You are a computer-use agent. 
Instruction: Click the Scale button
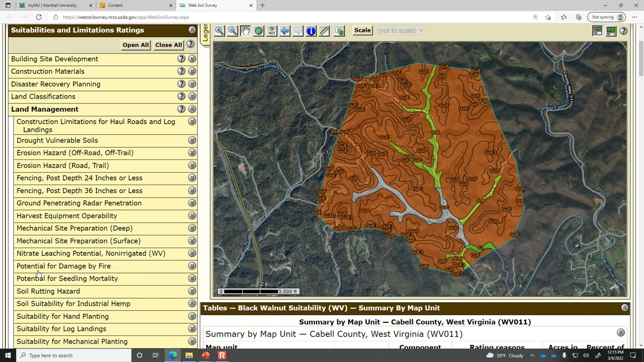pyautogui.click(x=362, y=30)
